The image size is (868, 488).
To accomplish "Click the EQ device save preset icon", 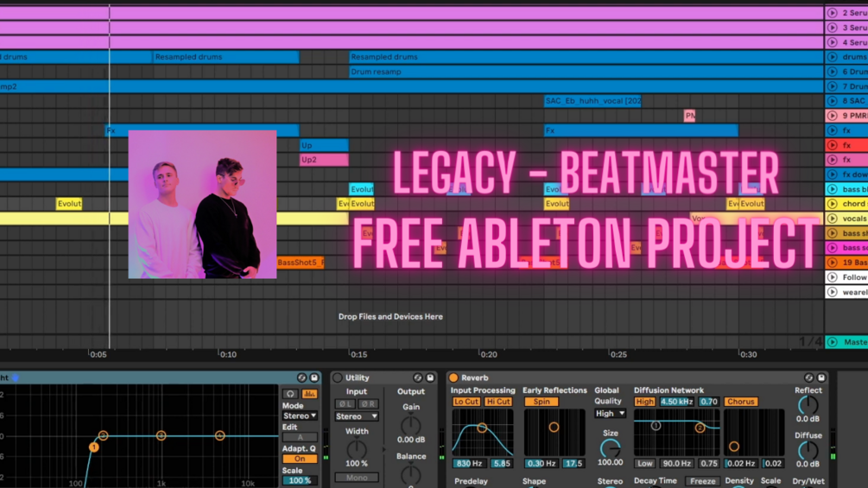I will 314,377.
